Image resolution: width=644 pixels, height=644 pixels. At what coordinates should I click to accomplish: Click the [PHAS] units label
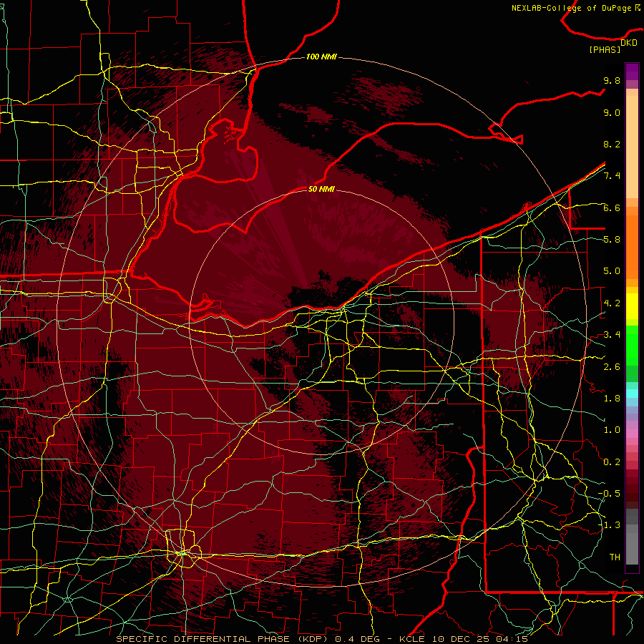[x=605, y=49]
